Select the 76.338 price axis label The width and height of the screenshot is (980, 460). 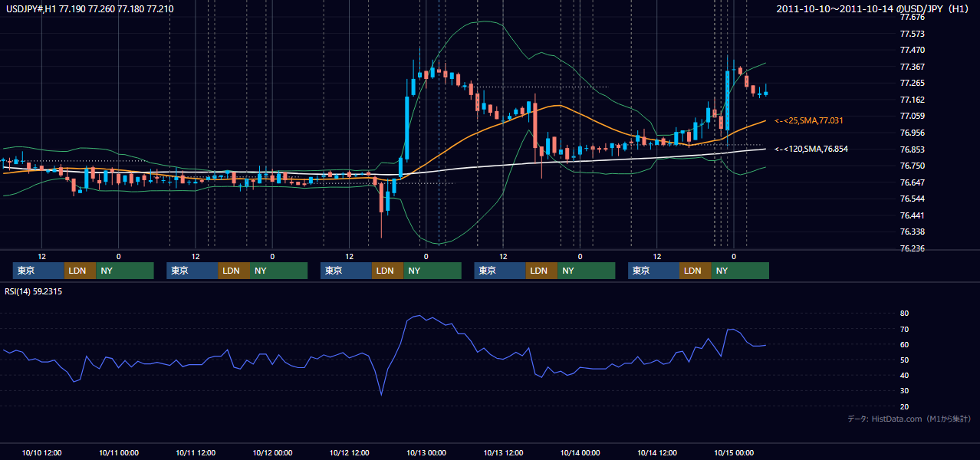(x=913, y=232)
